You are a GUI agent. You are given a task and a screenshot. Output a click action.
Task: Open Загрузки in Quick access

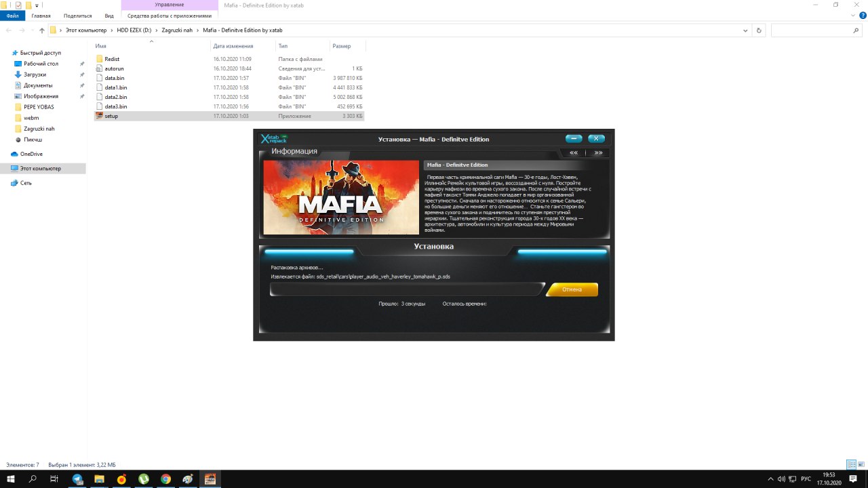(x=35, y=75)
